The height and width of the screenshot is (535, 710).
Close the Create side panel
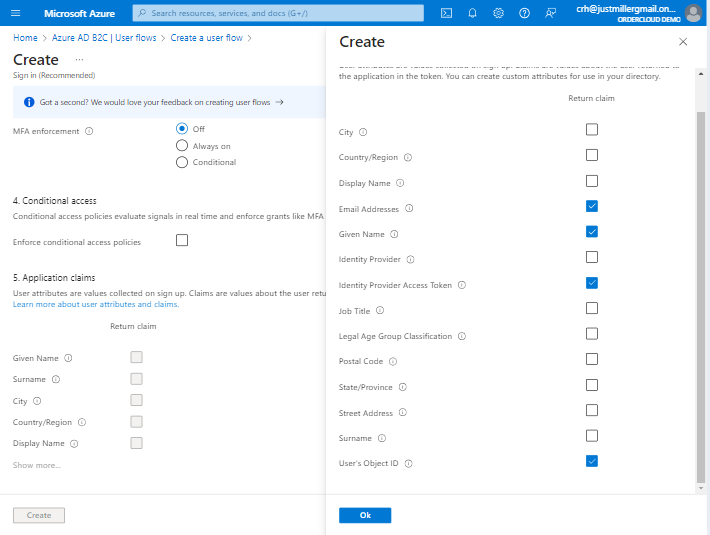click(x=683, y=42)
